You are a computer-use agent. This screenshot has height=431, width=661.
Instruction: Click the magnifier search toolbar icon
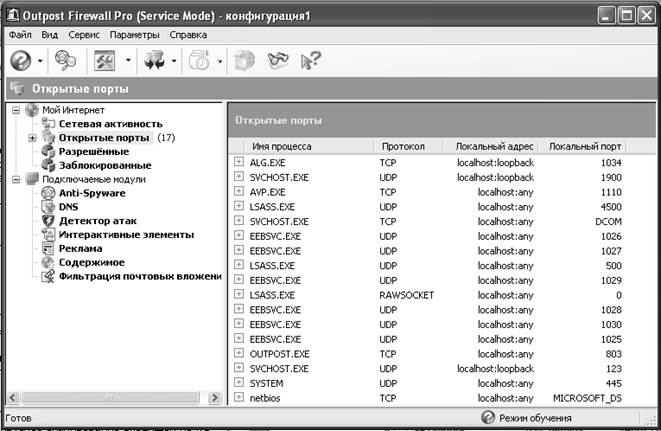tap(66, 61)
